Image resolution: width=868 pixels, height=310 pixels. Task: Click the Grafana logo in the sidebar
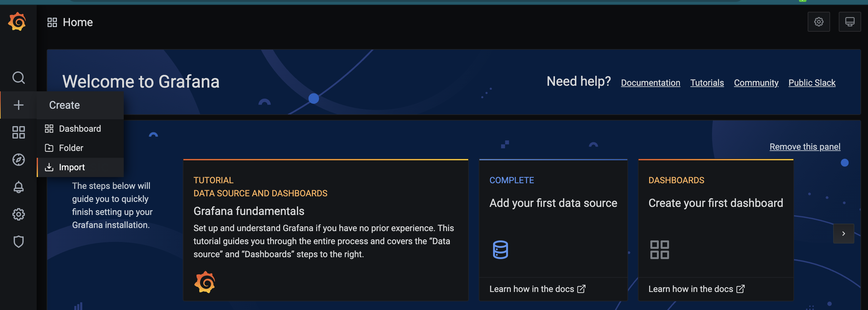[x=17, y=22]
